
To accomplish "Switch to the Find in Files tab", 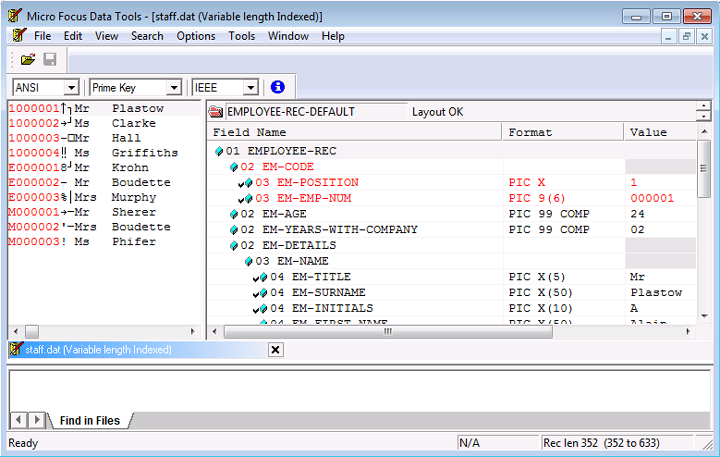I will (88, 421).
